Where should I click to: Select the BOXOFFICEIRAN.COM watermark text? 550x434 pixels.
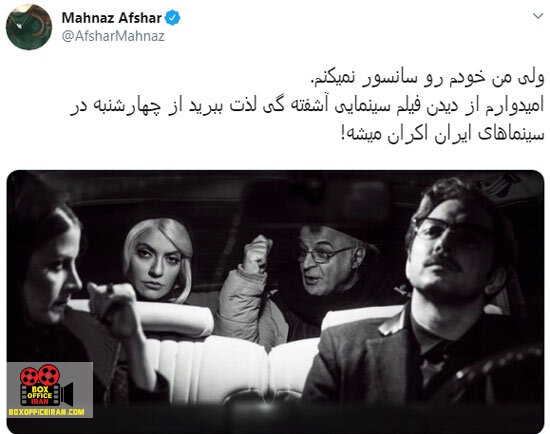(46, 412)
